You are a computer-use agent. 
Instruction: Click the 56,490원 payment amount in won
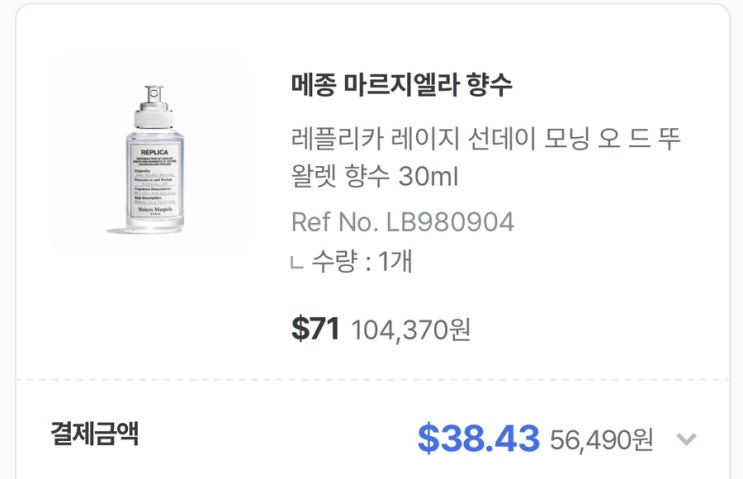tap(602, 438)
